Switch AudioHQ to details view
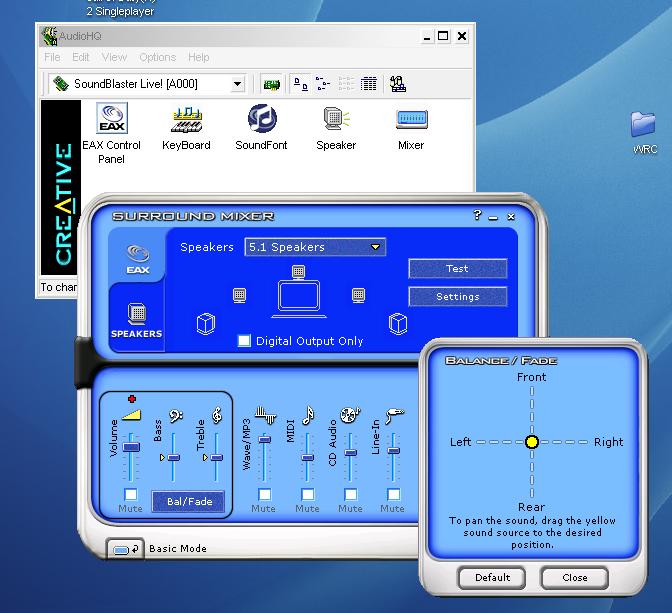This screenshot has height=613, width=672. point(368,84)
